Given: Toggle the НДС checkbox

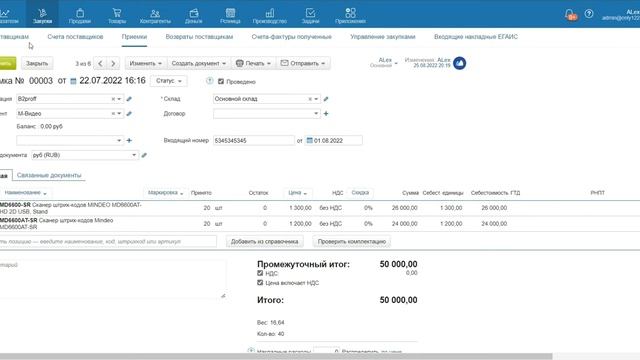Looking at the screenshot, I should tap(260, 273).
